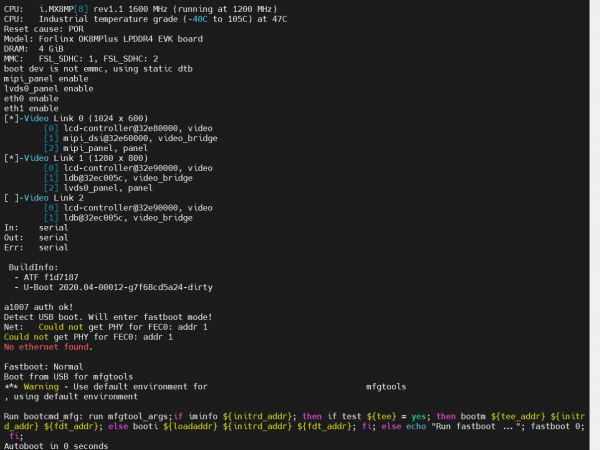Click the red "No ethernet found." message
The height and width of the screenshot is (450, 600).
[x=48, y=347]
